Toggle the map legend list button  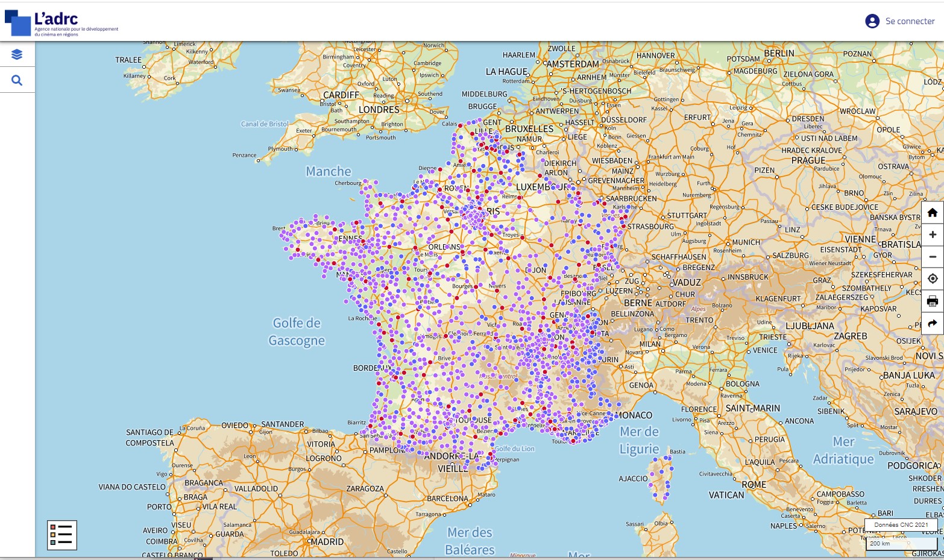(x=62, y=535)
